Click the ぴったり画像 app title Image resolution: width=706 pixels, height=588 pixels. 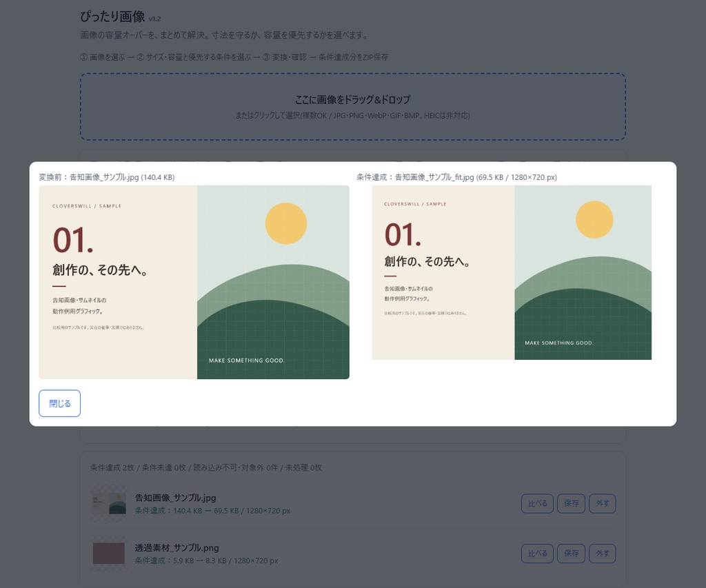pyautogui.click(x=112, y=17)
